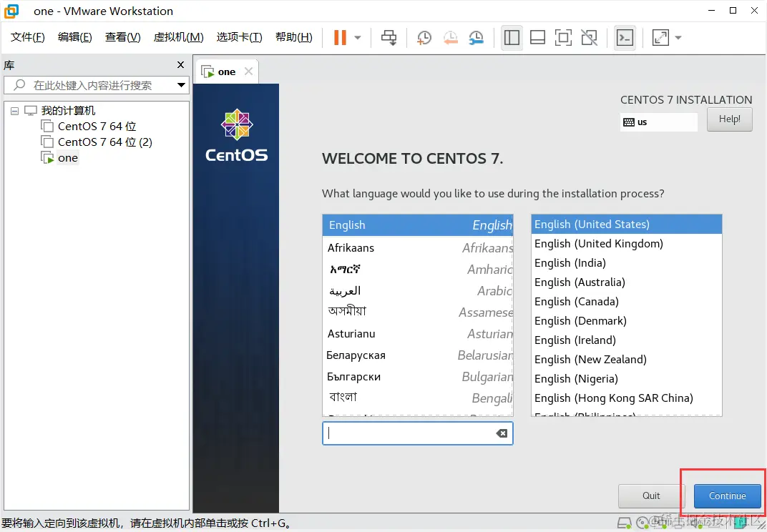Viewport: 767px width, 532px height.
Task: Open the 帮助(H) menu
Action: (294, 37)
